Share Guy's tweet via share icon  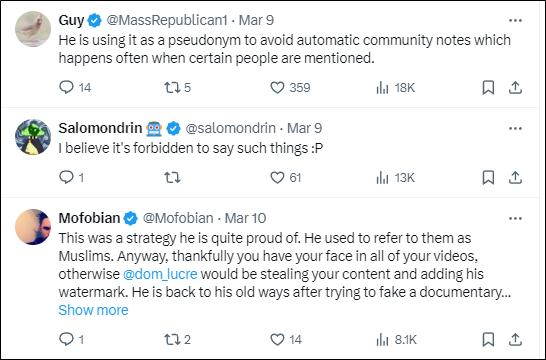(x=515, y=87)
